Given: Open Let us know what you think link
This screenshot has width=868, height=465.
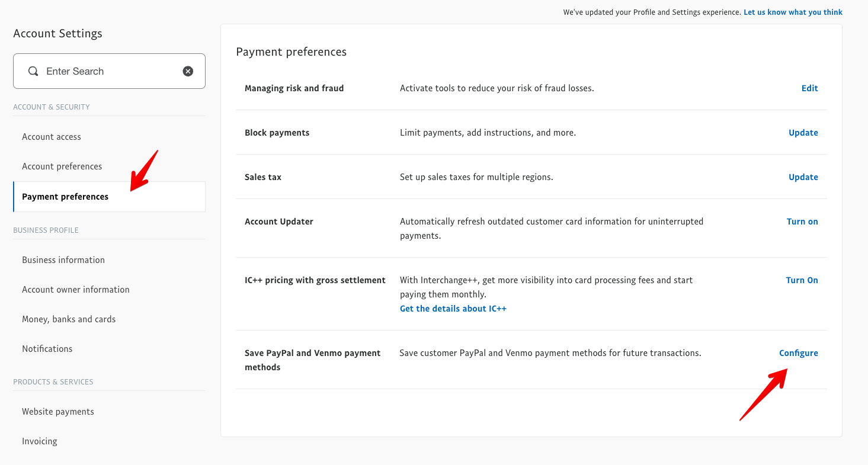Looking at the screenshot, I should [x=793, y=12].
